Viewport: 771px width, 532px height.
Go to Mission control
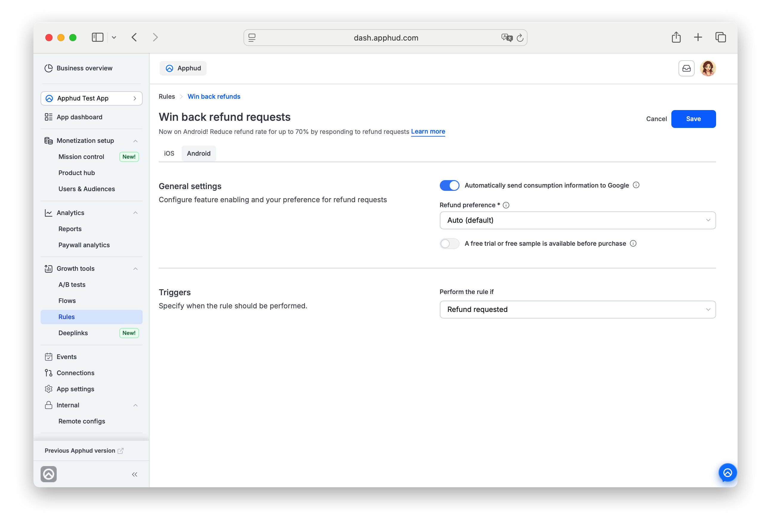tap(81, 157)
